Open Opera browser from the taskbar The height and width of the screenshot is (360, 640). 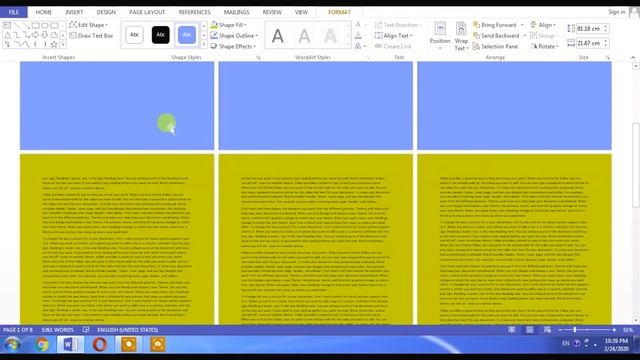[100, 345]
